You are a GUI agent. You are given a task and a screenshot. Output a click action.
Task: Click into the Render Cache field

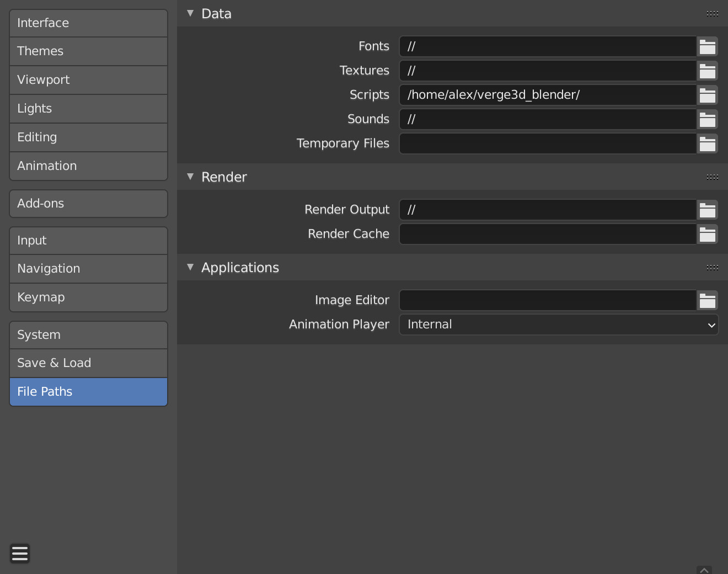click(547, 234)
